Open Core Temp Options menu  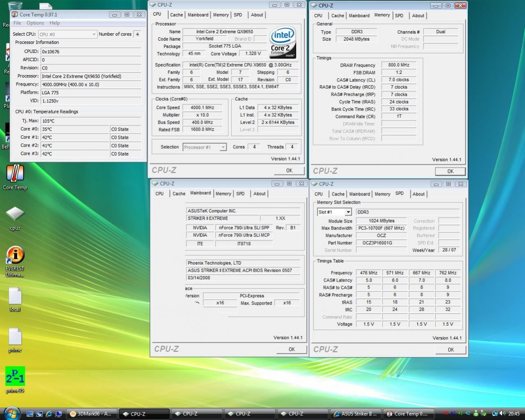35,23
